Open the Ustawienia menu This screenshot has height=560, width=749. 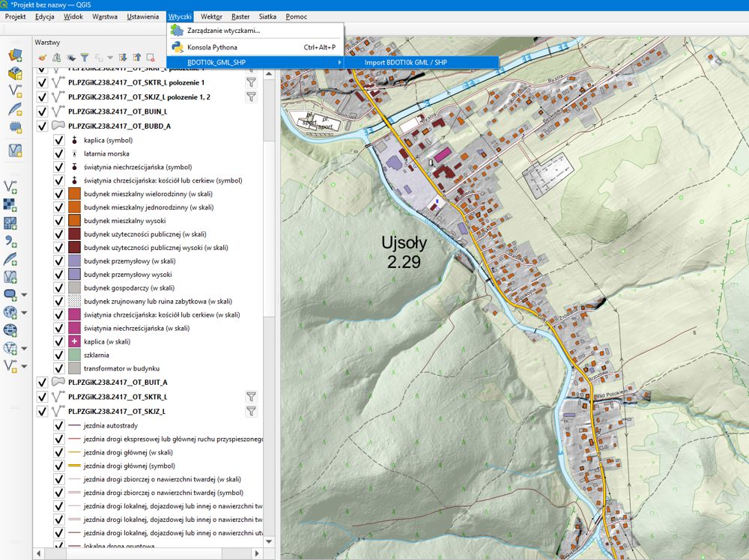click(143, 16)
